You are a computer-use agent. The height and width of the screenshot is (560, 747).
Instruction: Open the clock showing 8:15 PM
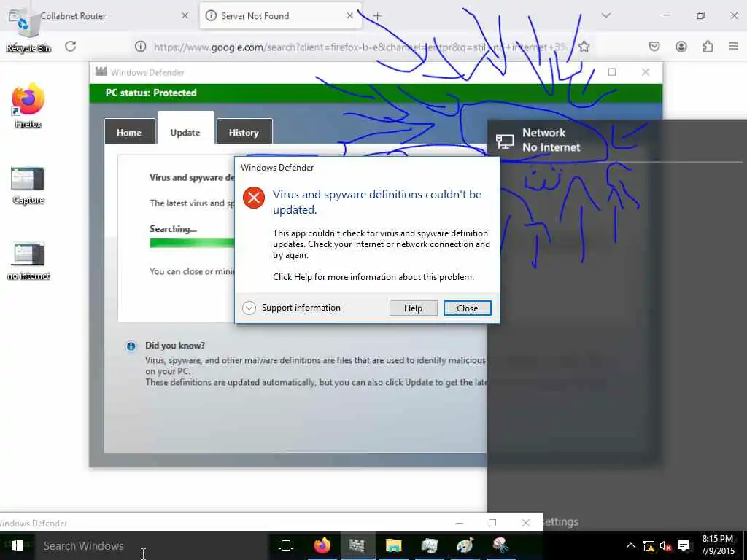pos(717,545)
